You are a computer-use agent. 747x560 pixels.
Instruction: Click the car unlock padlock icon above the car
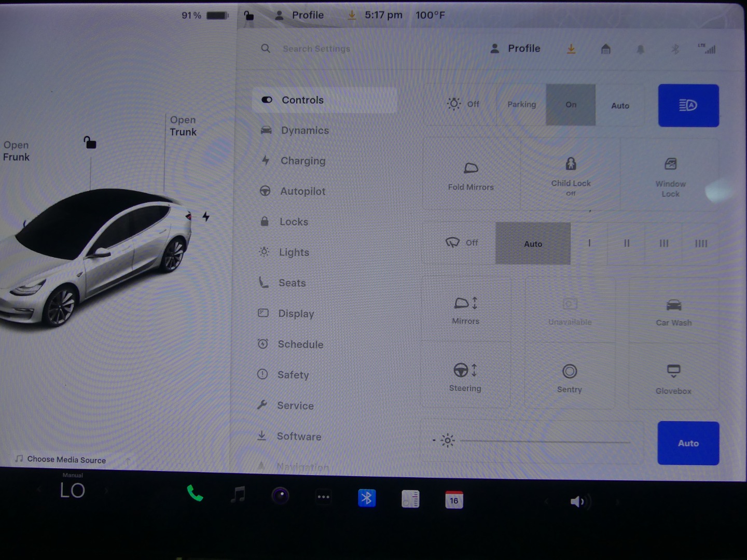tap(90, 142)
